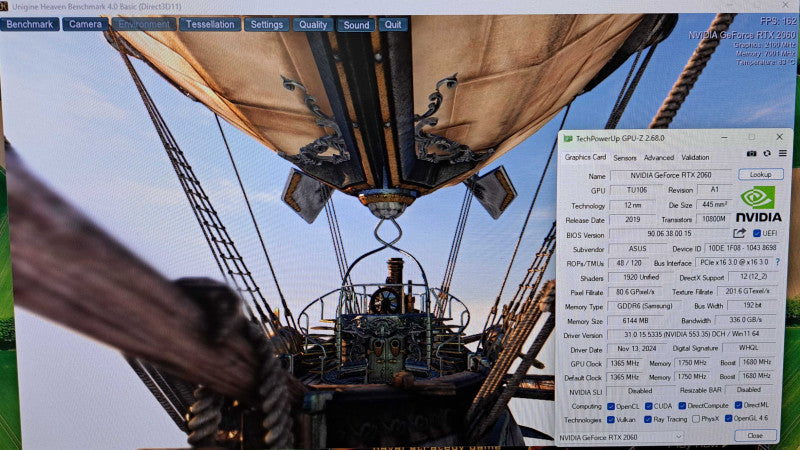Click the BIOS export share icon
This screenshot has height=450, width=800.
pos(739,233)
